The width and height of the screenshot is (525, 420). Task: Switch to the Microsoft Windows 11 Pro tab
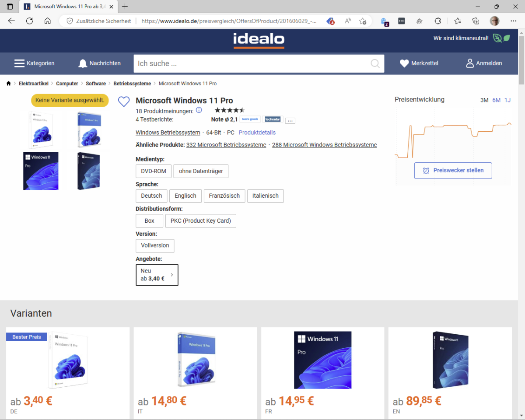point(69,7)
